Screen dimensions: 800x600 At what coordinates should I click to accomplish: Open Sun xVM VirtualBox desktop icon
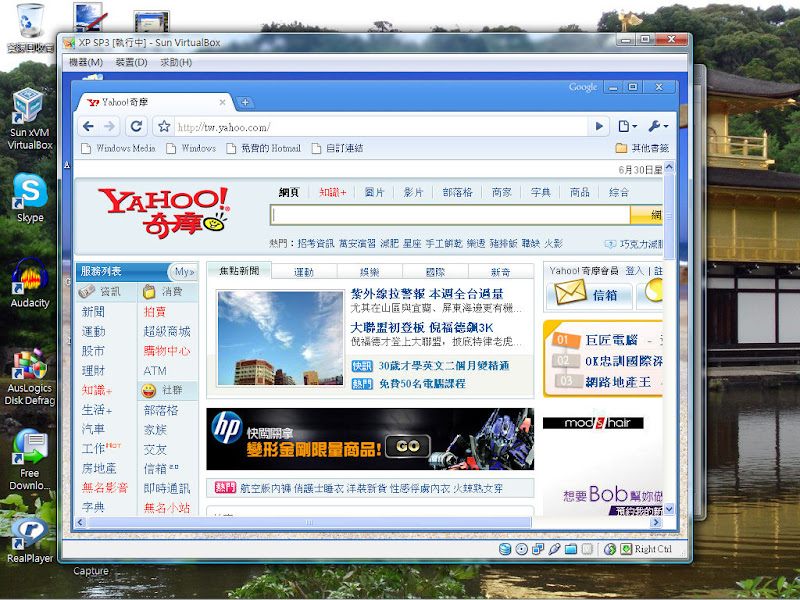pos(29,119)
